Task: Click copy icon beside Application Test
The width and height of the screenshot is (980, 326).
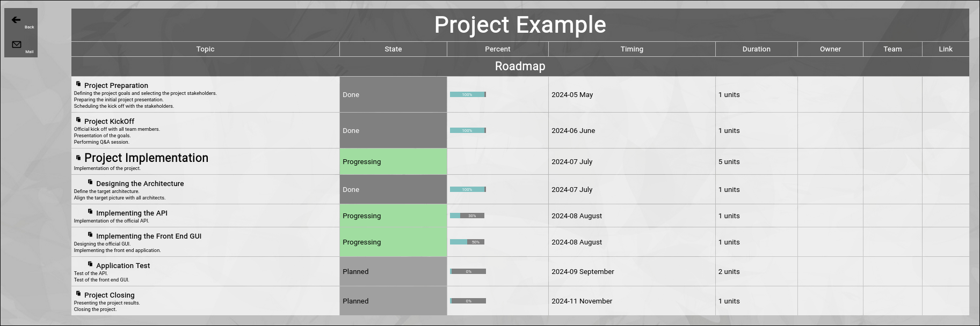Action: [x=90, y=264]
